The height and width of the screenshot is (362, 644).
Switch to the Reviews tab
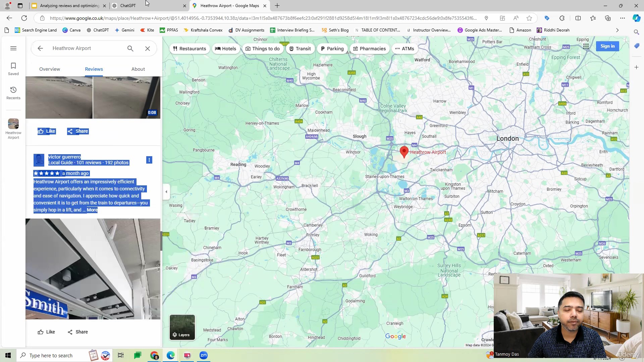[x=94, y=69]
